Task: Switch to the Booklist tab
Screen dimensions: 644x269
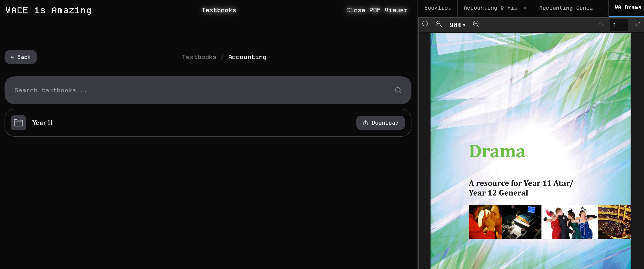Action: (438, 8)
